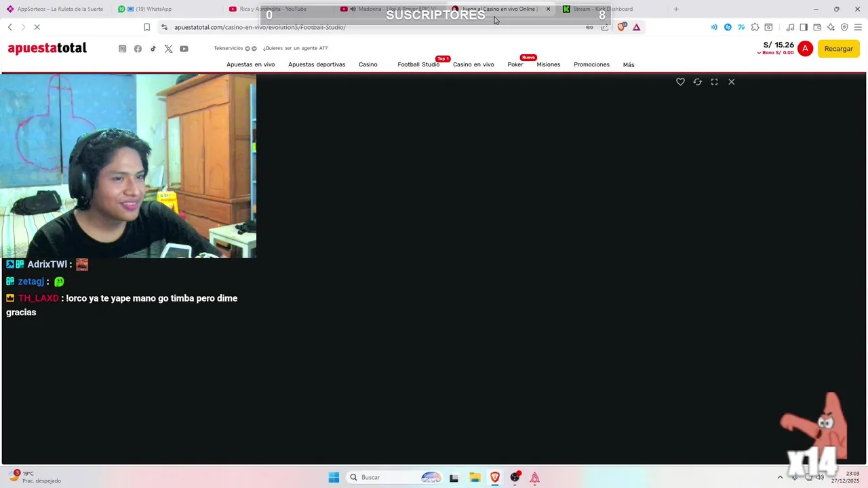Open Brave browser from the taskbar

pyautogui.click(x=495, y=477)
